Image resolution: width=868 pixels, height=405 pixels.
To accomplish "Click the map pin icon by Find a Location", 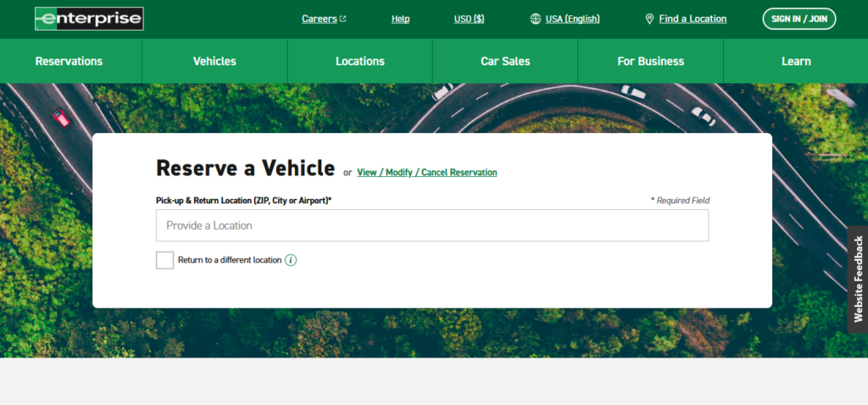I will click(x=650, y=19).
